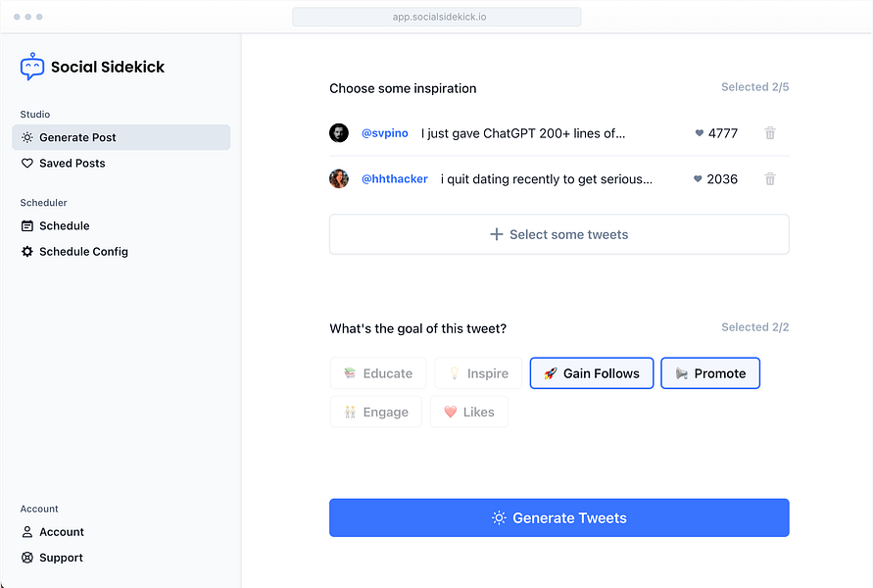The width and height of the screenshot is (873, 588).
Task: Open the Account page
Action: pyautogui.click(x=121, y=532)
